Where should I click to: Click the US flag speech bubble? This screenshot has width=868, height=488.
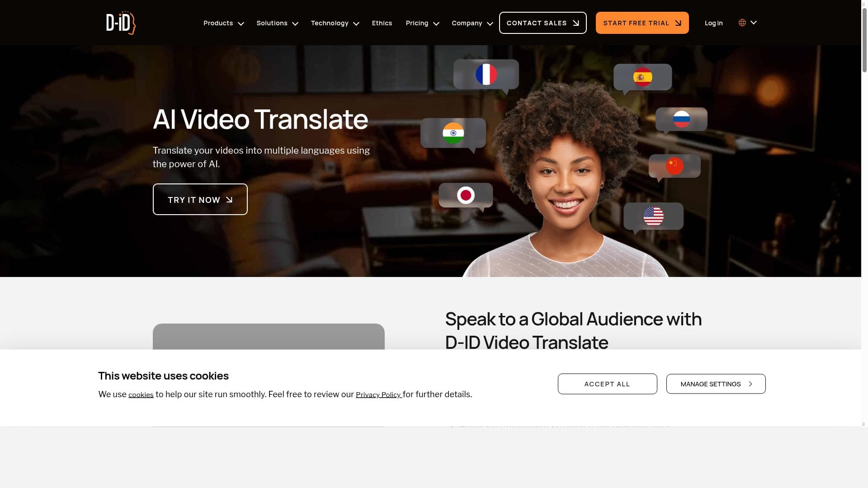[x=653, y=216]
